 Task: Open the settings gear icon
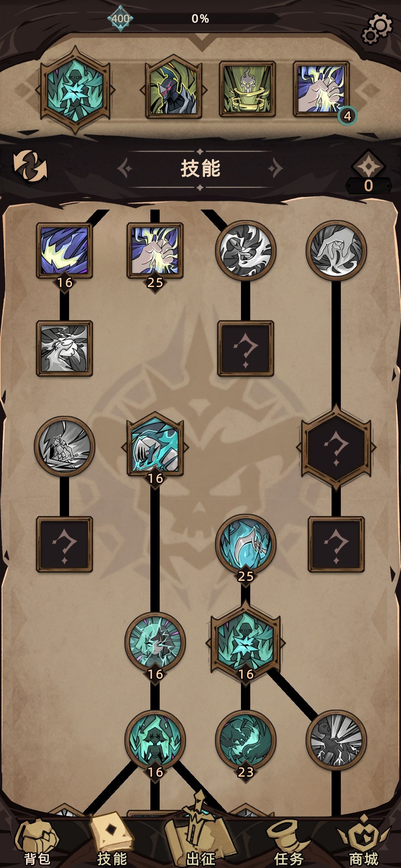[377, 29]
